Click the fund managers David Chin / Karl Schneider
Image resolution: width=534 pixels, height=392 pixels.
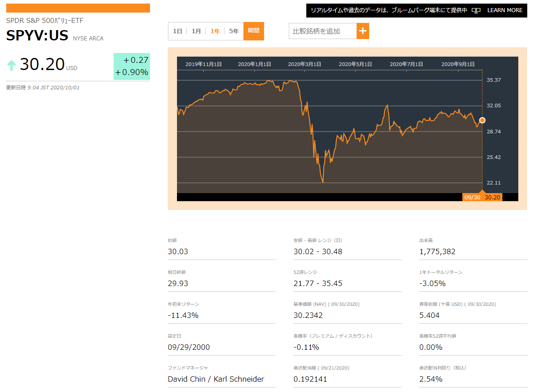[x=216, y=379]
